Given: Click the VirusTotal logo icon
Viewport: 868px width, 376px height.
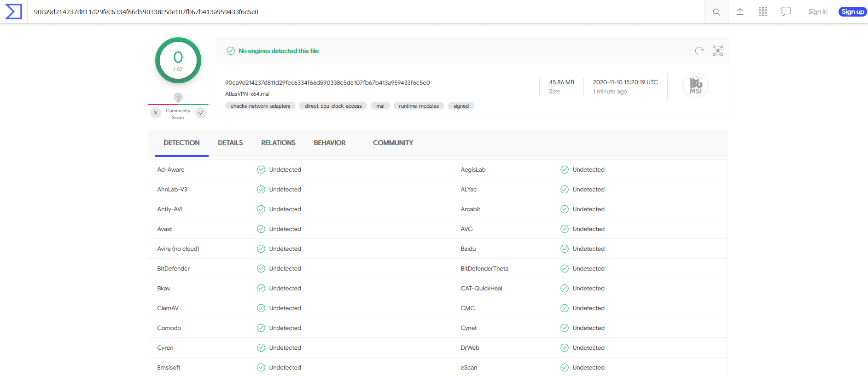Looking at the screenshot, I should [x=13, y=12].
